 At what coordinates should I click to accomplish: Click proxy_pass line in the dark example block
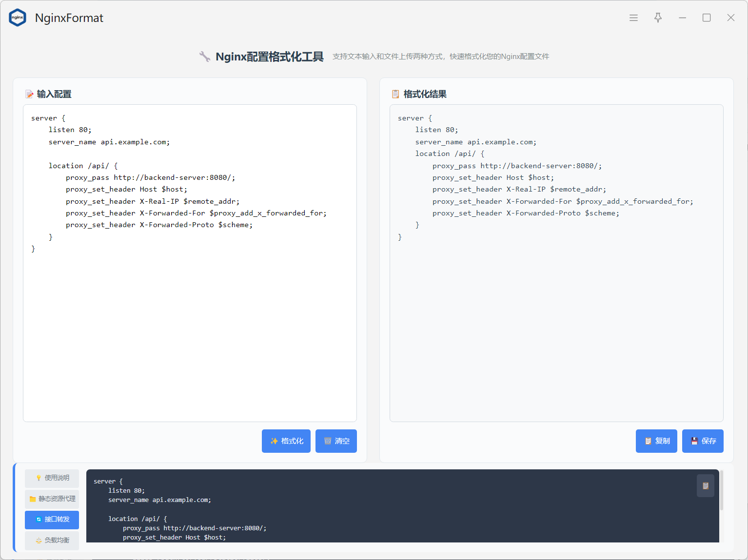[x=195, y=528]
